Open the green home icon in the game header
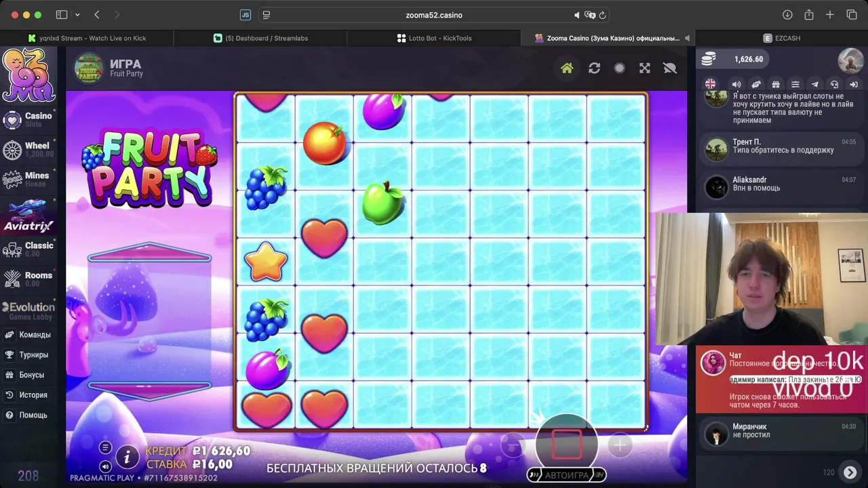This screenshot has width=868, height=488. click(x=567, y=68)
